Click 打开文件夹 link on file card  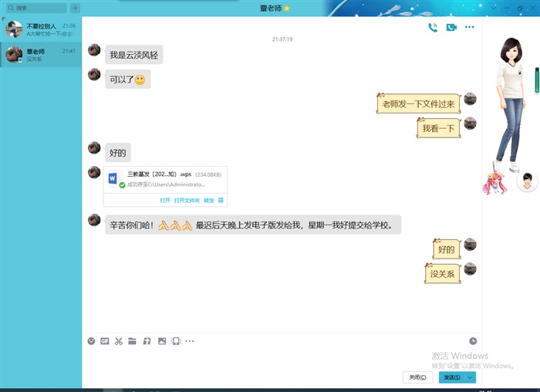point(187,200)
